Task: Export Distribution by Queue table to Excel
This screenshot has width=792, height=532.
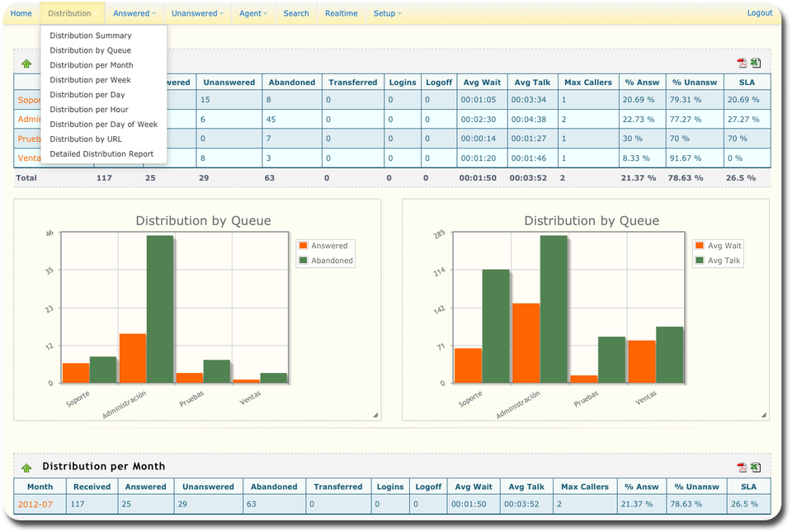Action: 756,63
